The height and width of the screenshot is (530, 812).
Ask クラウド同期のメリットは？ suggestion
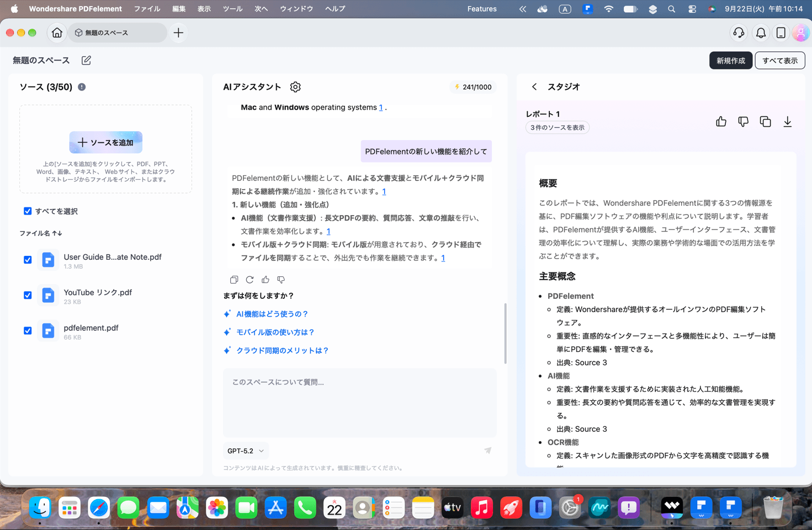click(x=283, y=350)
